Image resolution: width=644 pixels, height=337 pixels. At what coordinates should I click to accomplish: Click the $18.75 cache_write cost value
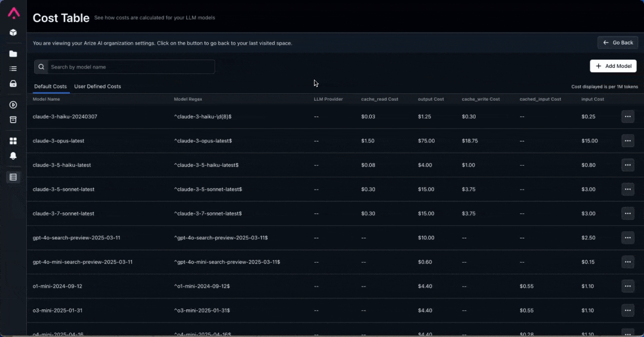470,141
